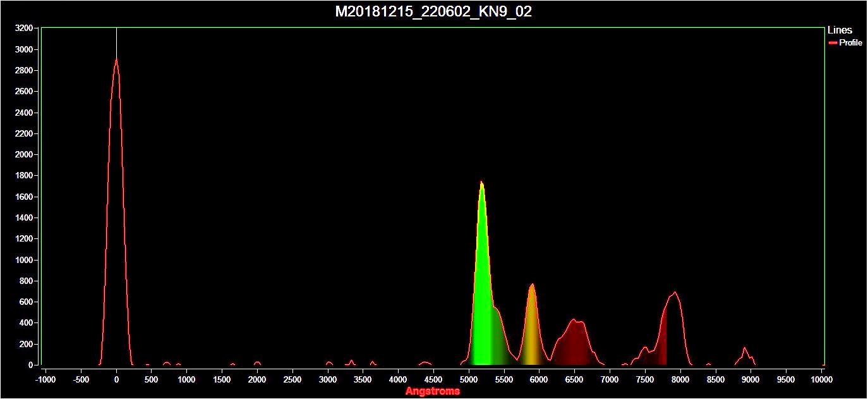Click the 5000 x-axis tick label
This screenshot has height=399, width=868.
click(468, 379)
